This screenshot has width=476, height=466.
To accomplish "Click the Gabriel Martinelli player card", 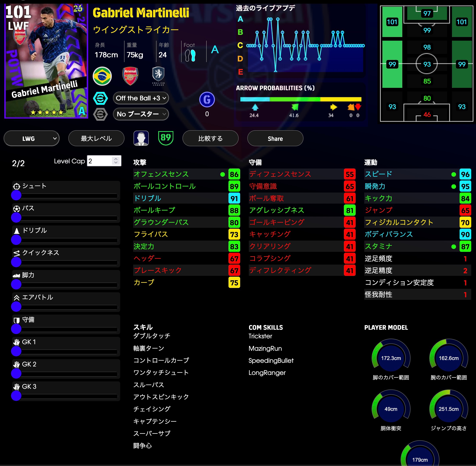I will click(x=46, y=61).
